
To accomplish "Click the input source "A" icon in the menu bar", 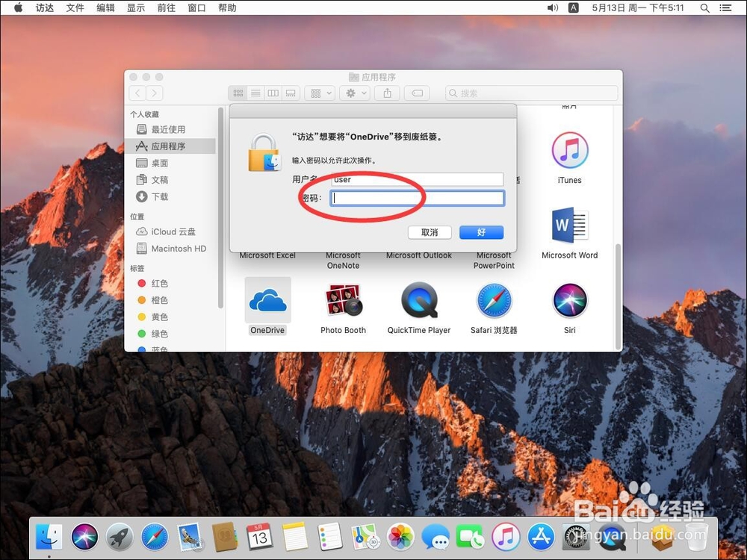I will click(574, 7).
